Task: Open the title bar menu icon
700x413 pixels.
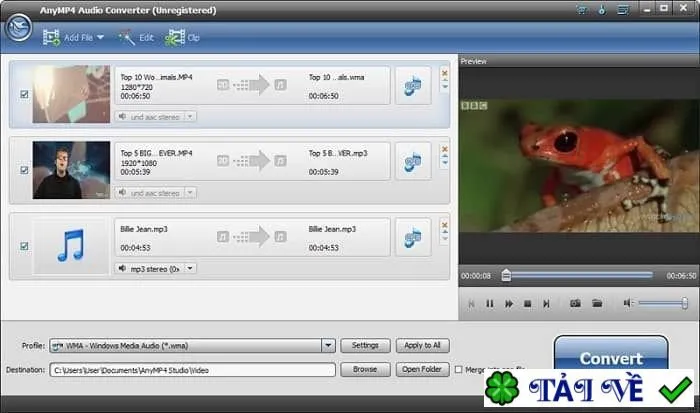Action: click(x=623, y=9)
